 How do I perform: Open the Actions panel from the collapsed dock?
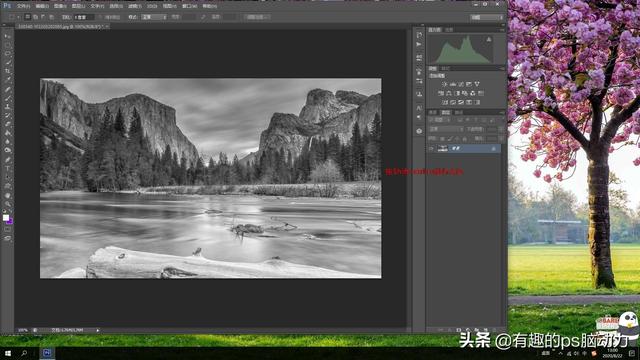[x=419, y=44]
